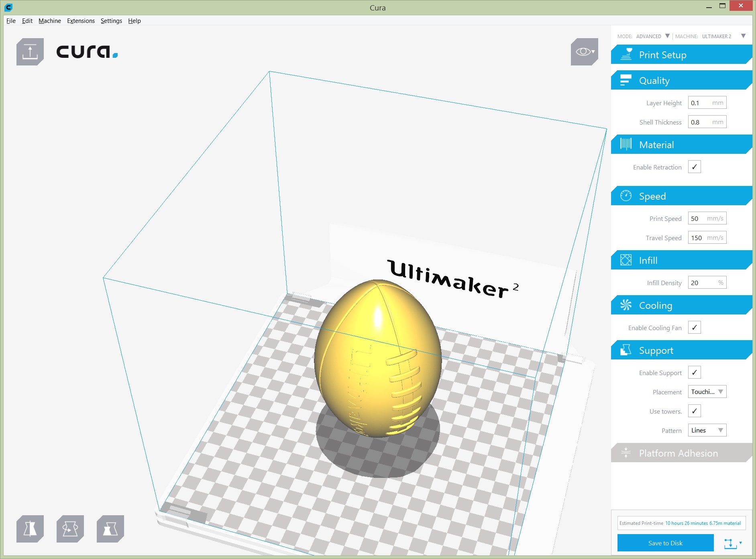Screen dimensions: 756x559
Task: Click the Save to Disk button
Action: (x=665, y=543)
